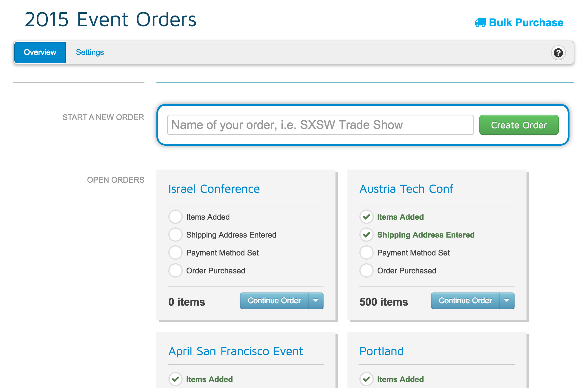
Task: Focus the order name input field
Action: coord(320,125)
